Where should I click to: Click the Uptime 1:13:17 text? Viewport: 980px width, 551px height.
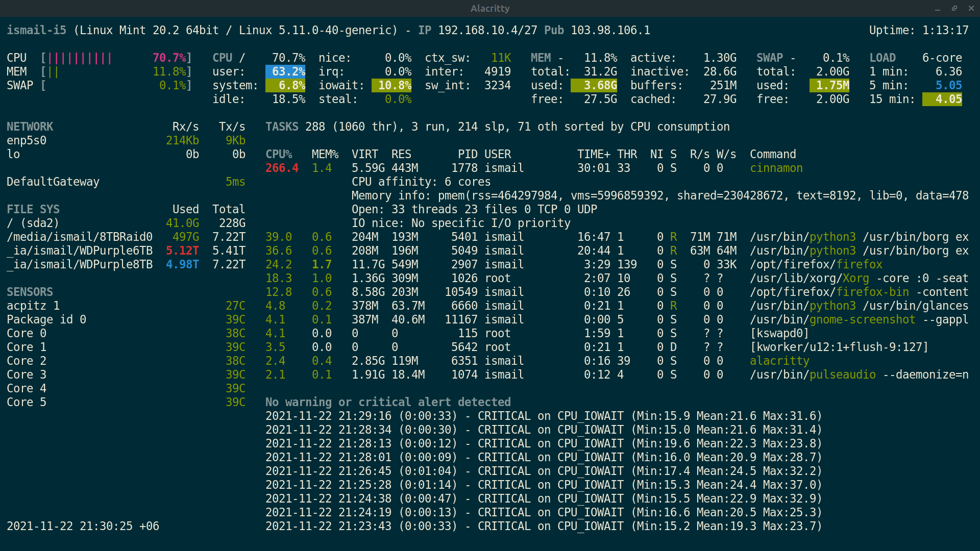[x=919, y=31]
